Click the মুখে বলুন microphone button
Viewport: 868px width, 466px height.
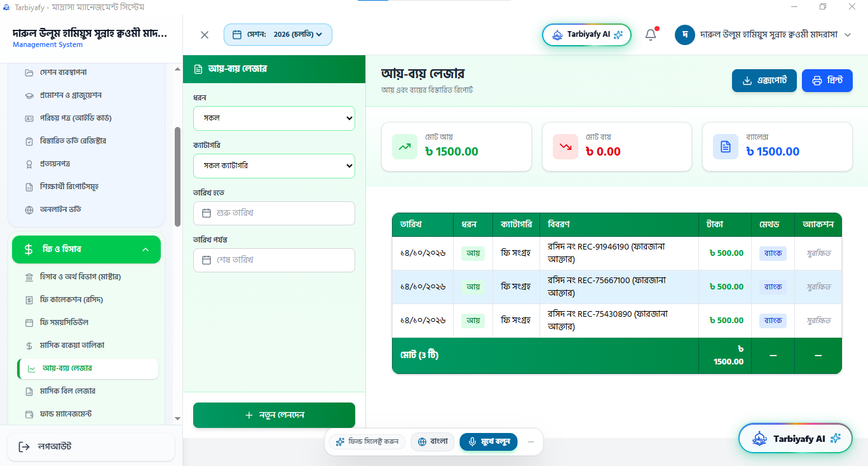489,442
